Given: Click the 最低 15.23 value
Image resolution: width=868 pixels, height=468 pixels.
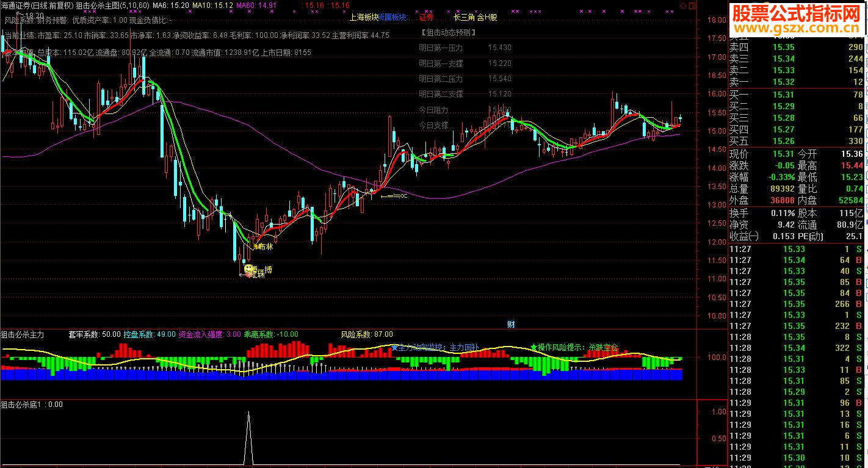Looking at the screenshot, I should point(852,177).
